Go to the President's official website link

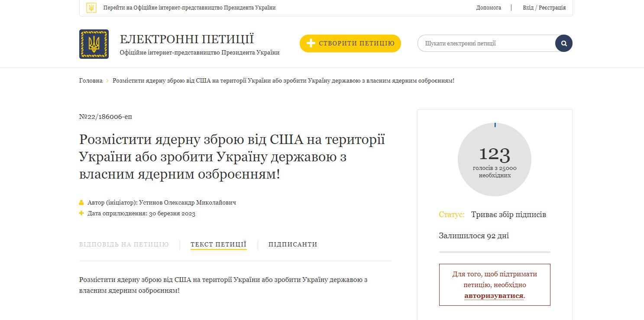click(189, 8)
